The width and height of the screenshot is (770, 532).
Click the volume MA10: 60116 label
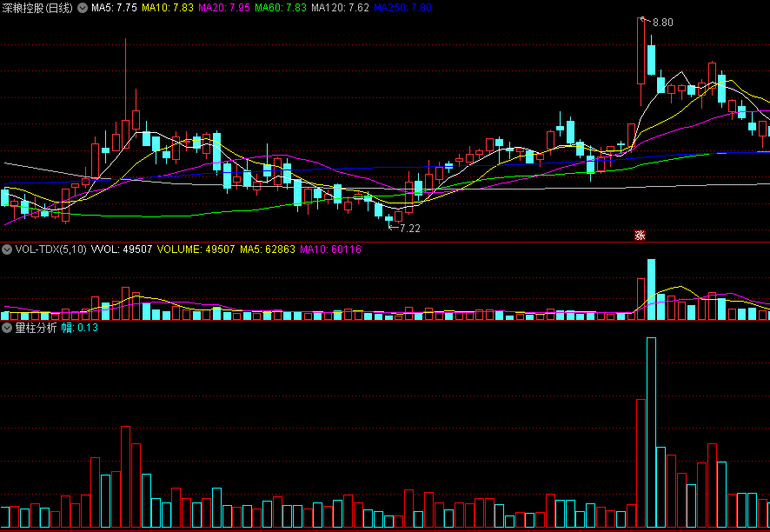click(330, 249)
